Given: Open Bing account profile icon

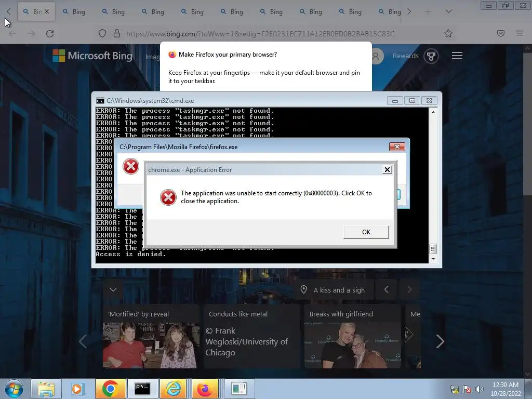Looking at the screenshot, I should pyautogui.click(x=376, y=56).
